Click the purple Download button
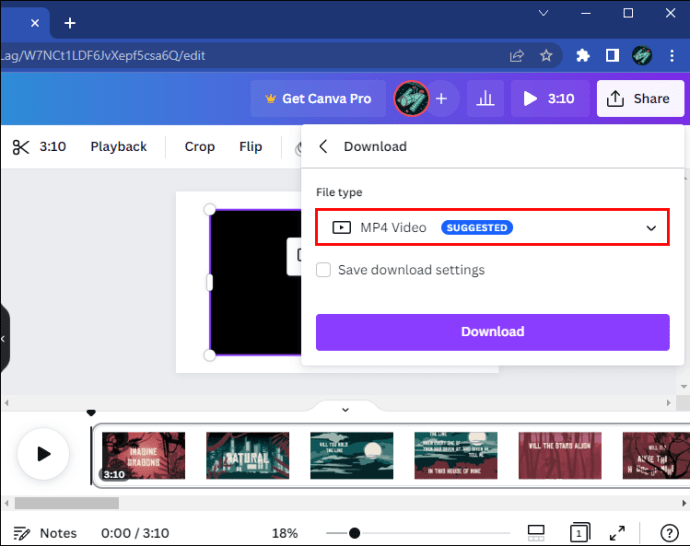 [x=492, y=332]
